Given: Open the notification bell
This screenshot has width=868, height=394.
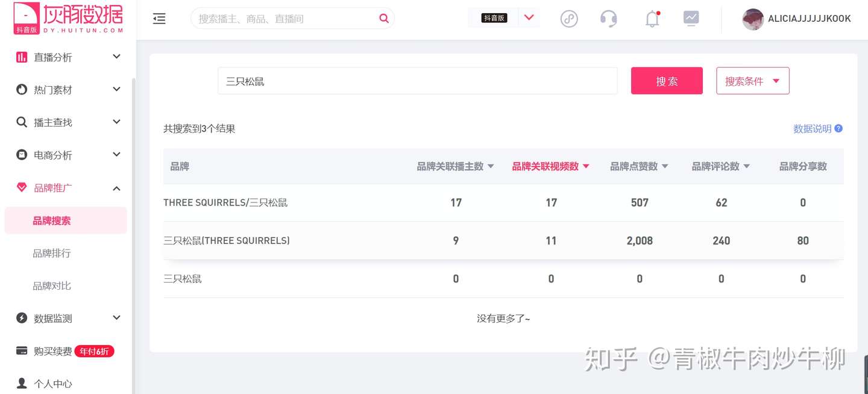Looking at the screenshot, I should point(652,19).
